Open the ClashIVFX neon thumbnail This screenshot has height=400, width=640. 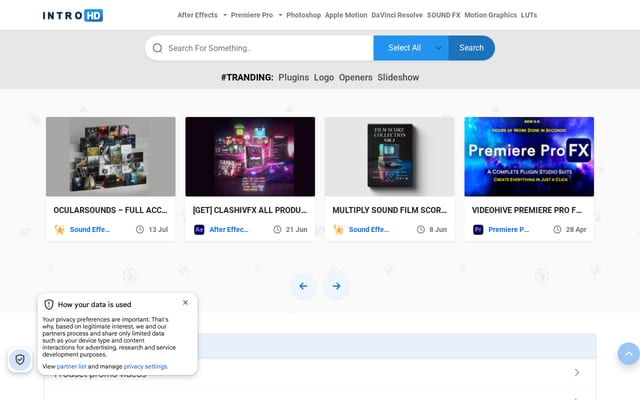click(x=250, y=157)
